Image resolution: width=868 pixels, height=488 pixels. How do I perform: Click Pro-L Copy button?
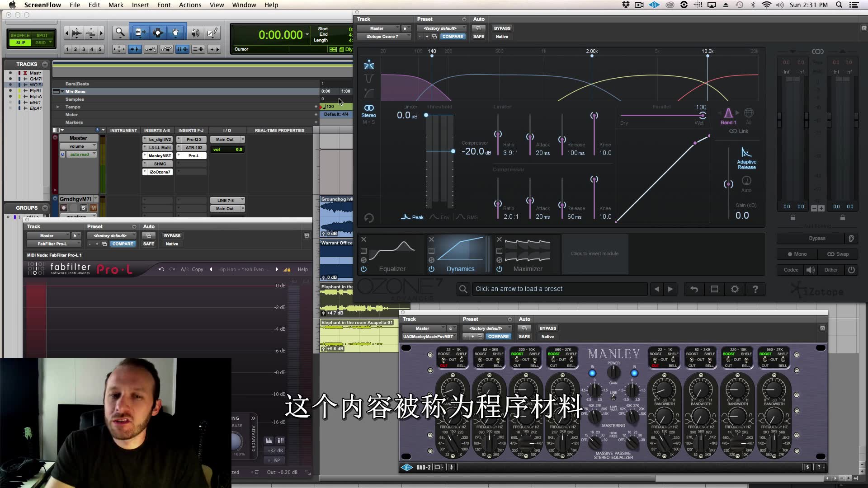tap(198, 269)
